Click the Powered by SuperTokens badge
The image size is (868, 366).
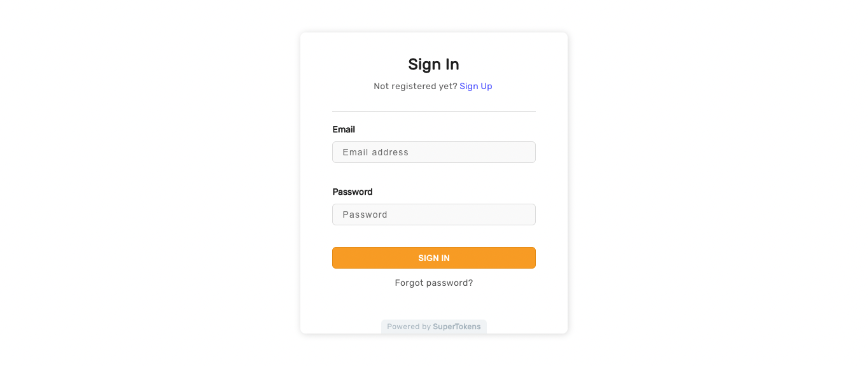tap(433, 327)
